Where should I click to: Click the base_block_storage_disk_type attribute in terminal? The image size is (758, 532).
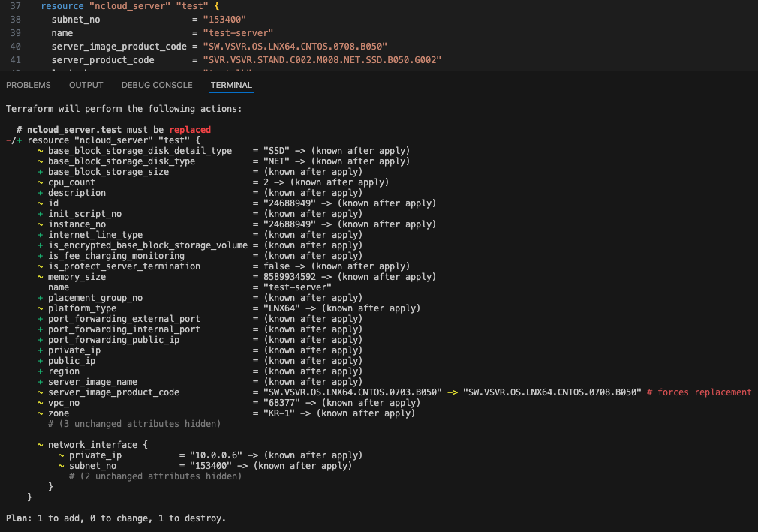tap(122, 161)
